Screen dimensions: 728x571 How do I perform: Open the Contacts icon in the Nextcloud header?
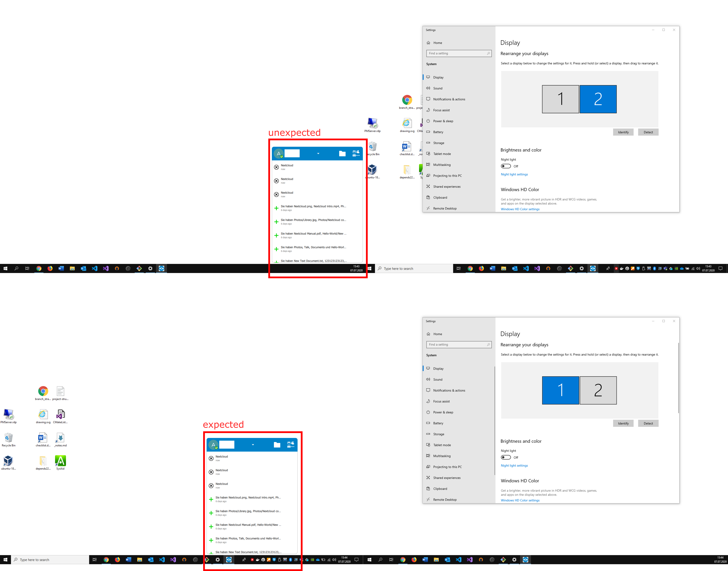[x=358, y=152]
